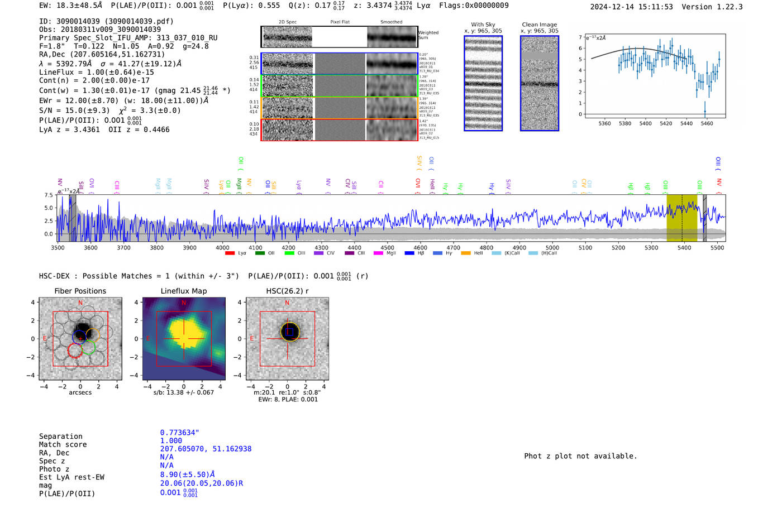Click the yellow center of the Lineflux Map
Viewport: 782px width, 532px height.
click(x=184, y=334)
